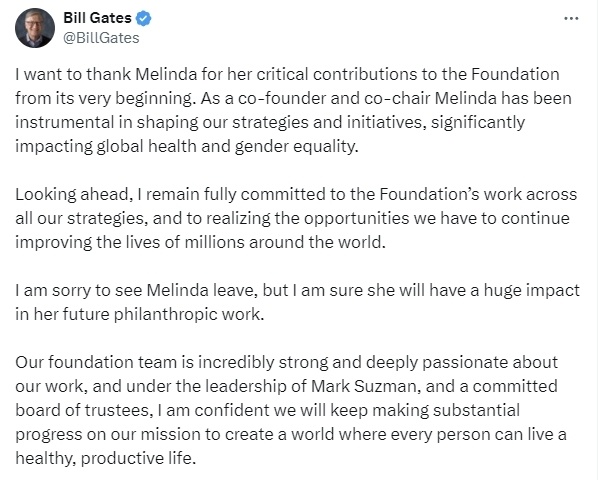The width and height of the screenshot is (598, 480).
Task: Click the name 'Mark Suzman' in the tweet
Action: [363, 386]
